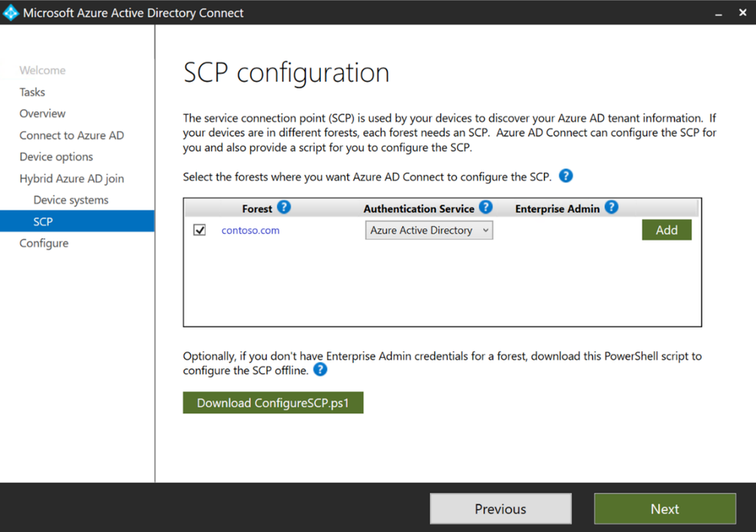This screenshot has width=756, height=532.
Task: Open the Hybrid Azure AD join step
Action: [x=72, y=179]
